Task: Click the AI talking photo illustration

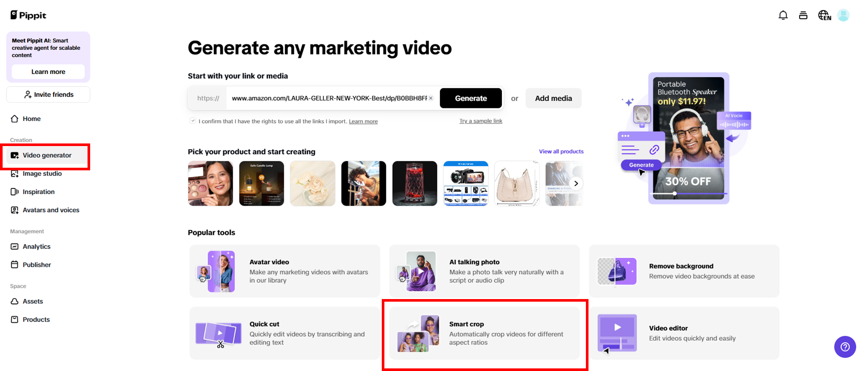Action: click(416, 271)
